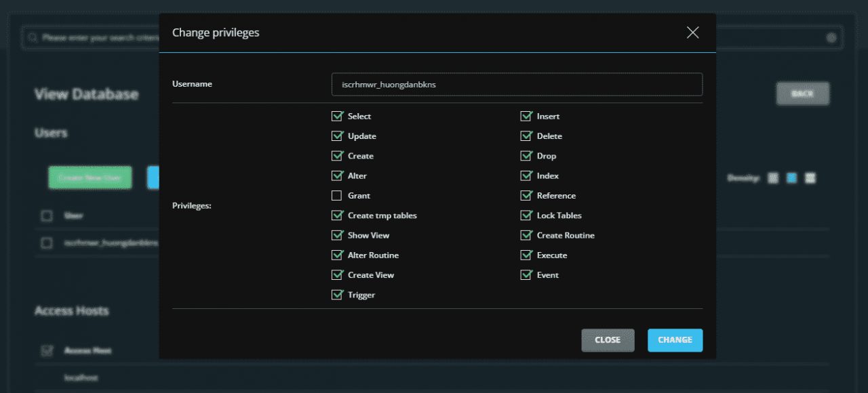Click the CHANGE button

pyautogui.click(x=675, y=340)
